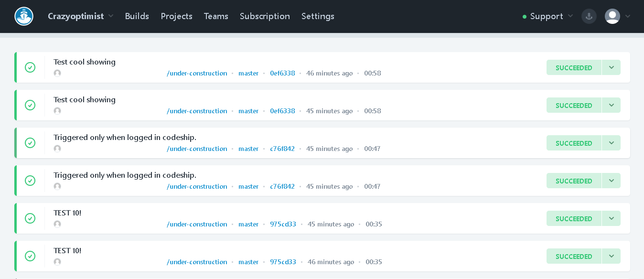Open the Subscription page
Screen dimensions: 644x279
(x=265, y=16)
